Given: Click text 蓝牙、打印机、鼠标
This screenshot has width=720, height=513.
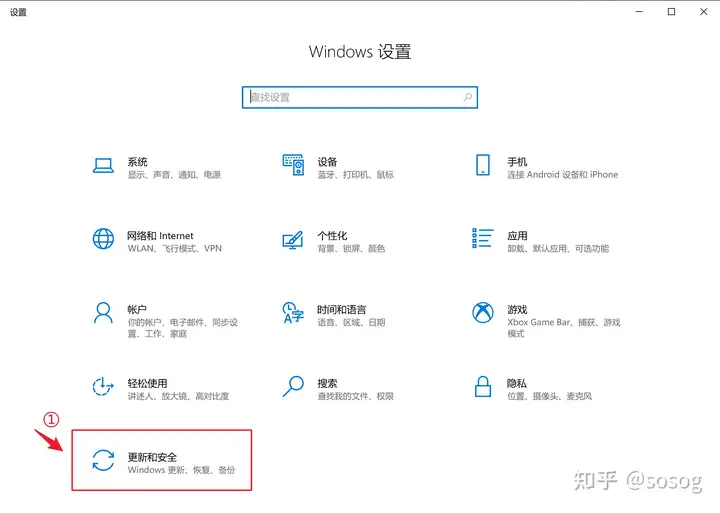Looking at the screenshot, I should tap(356, 175).
